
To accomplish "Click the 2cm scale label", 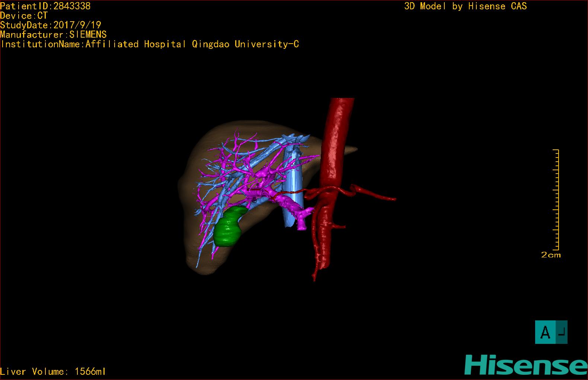I will pyautogui.click(x=551, y=255).
